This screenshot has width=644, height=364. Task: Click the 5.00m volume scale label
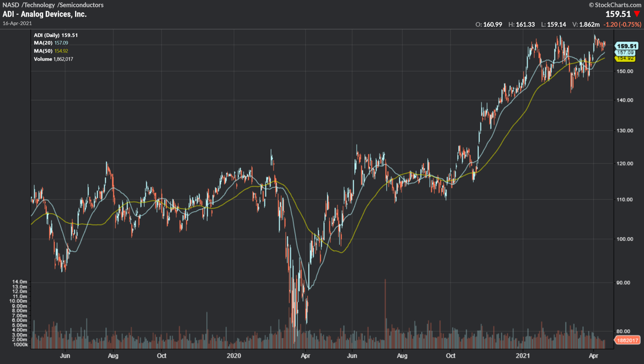pos(21,325)
